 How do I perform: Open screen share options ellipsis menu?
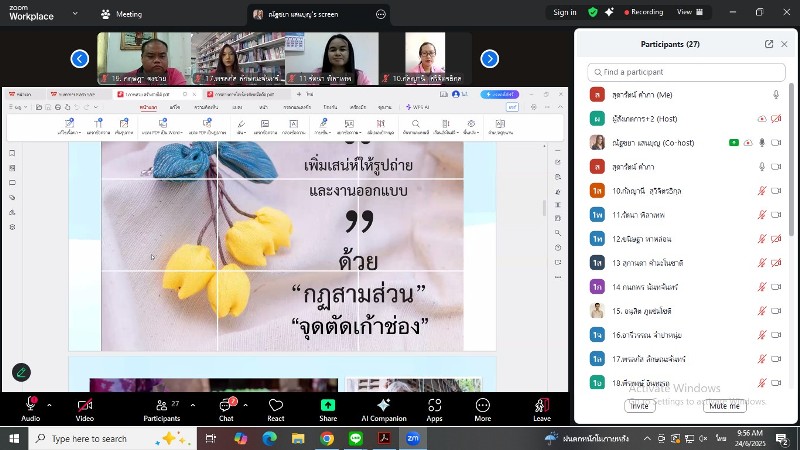[381, 14]
